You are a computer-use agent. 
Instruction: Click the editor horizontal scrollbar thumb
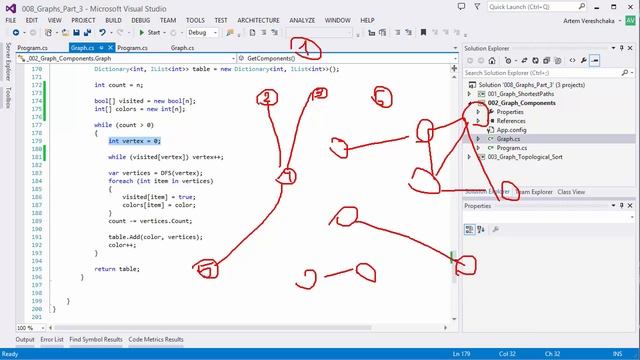[x=213, y=327]
